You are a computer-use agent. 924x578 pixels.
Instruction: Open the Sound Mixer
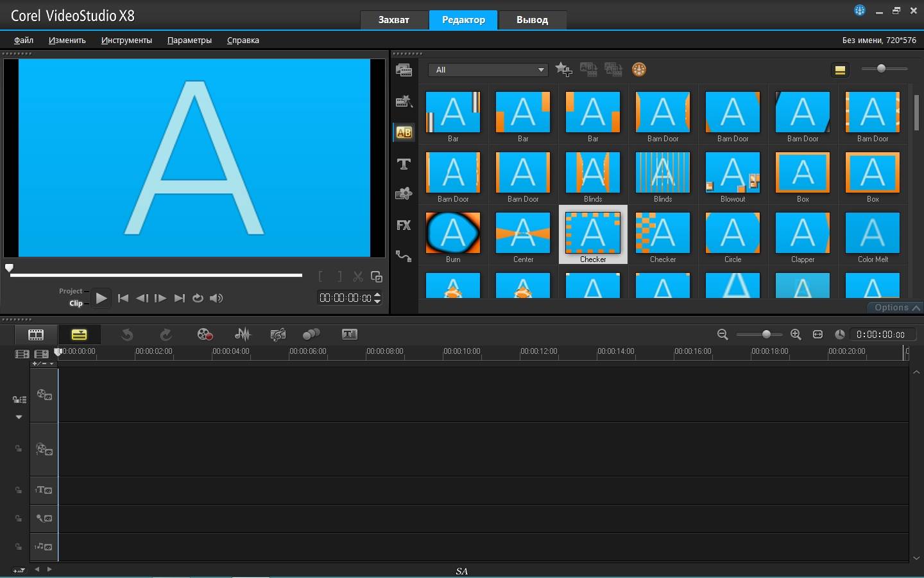point(243,335)
